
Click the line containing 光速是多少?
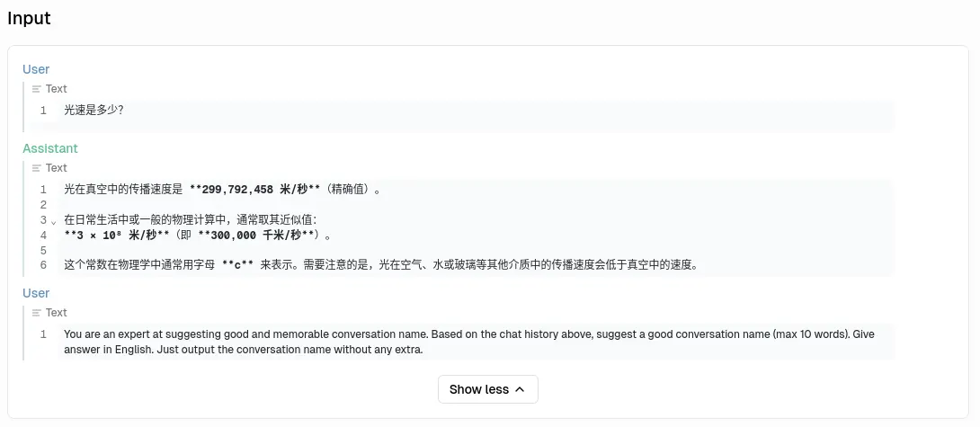(94, 111)
